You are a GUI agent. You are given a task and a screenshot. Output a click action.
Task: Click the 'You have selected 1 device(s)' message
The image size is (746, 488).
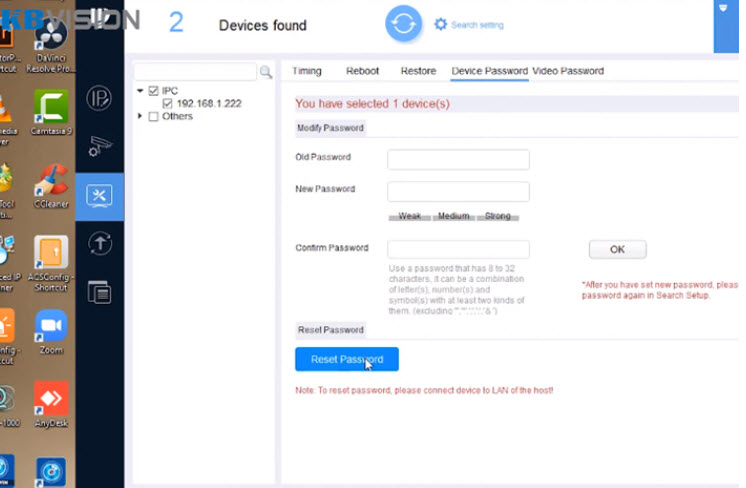(x=372, y=104)
